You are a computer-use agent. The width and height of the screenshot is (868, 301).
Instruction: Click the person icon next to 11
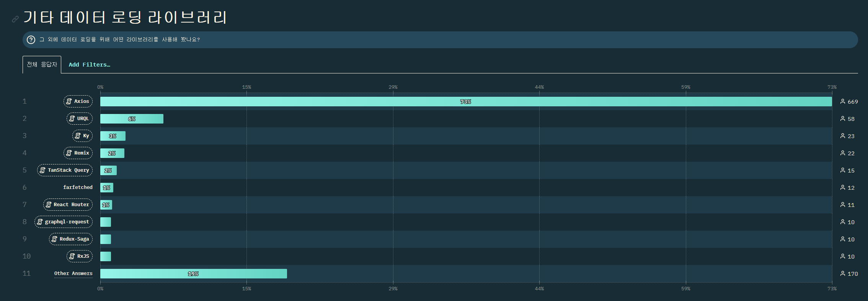pos(842,205)
